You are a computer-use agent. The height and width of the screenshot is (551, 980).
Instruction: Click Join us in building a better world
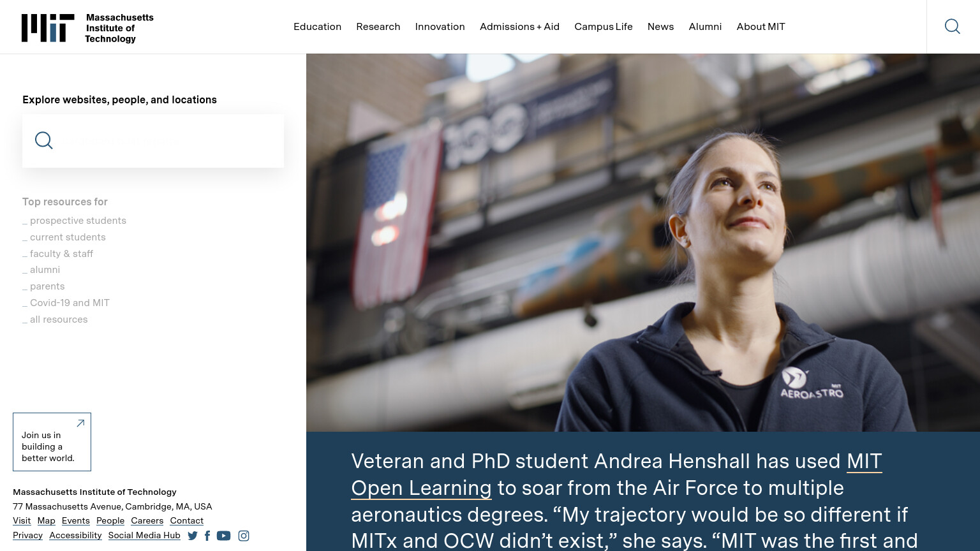52,442
